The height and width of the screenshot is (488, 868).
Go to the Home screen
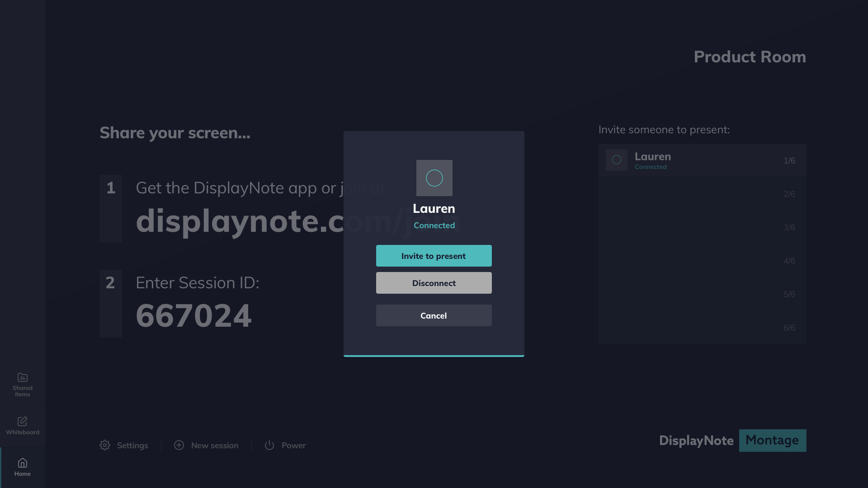pos(22,466)
